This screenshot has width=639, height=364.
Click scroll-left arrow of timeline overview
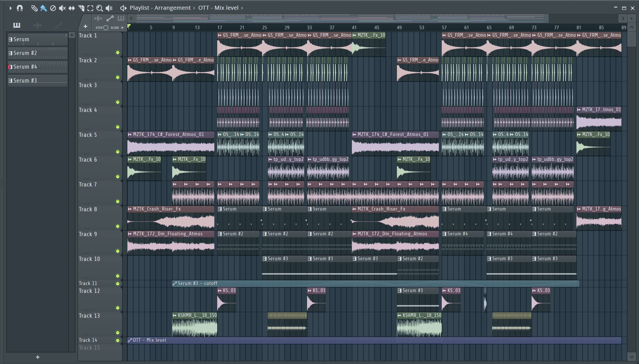(131, 18)
